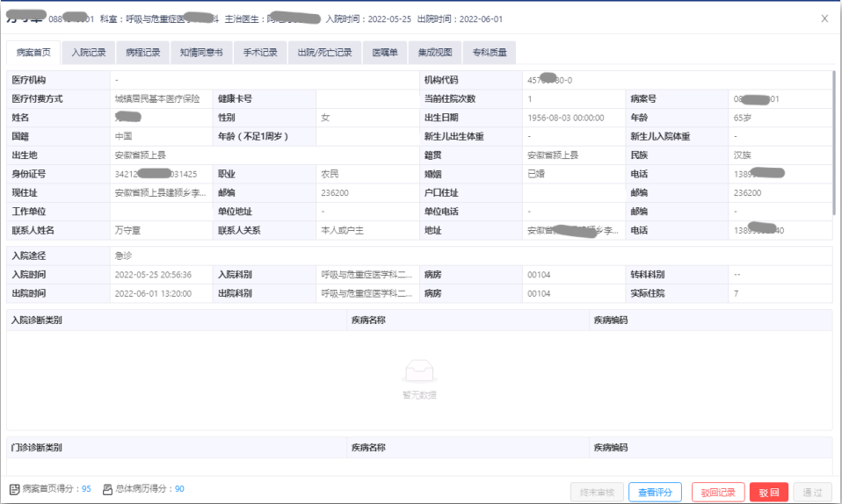Switch to the 病案首页 tab
Viewport: 842px width, 504px height.
[x=33, y=53]
